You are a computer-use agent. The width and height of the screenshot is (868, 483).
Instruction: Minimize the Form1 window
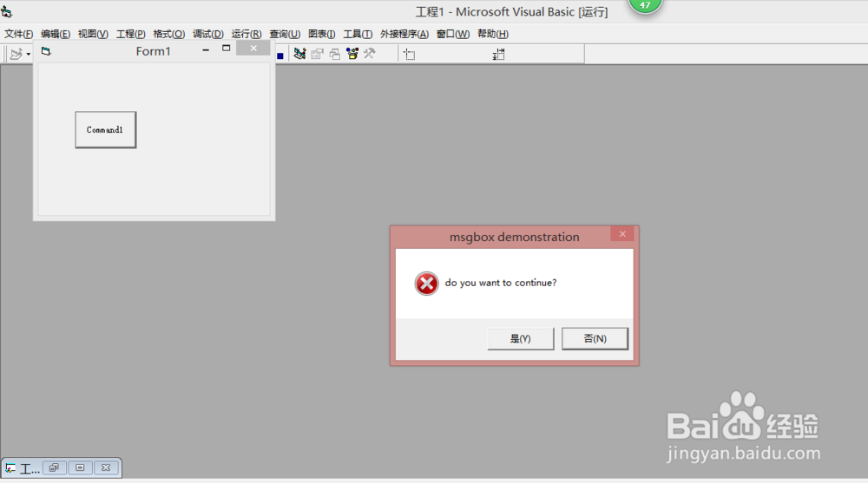[x=206, y=49]
